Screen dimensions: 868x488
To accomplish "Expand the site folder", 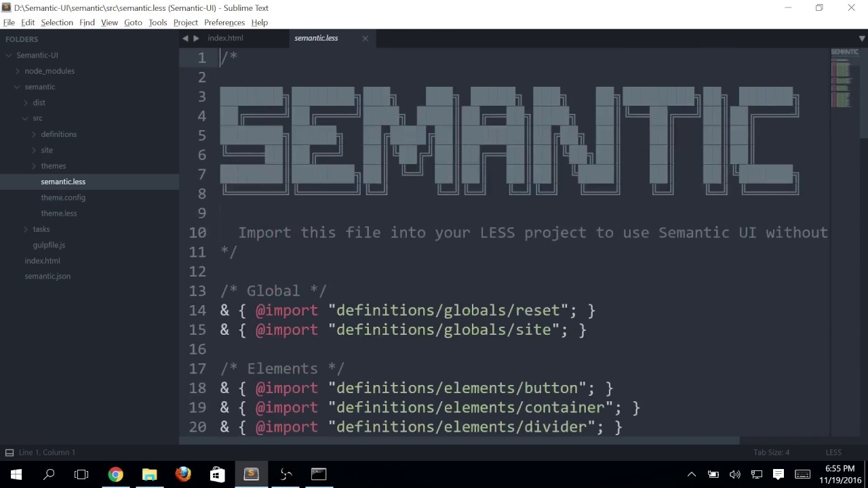I will pyautogui.click(x=34, y=150).
